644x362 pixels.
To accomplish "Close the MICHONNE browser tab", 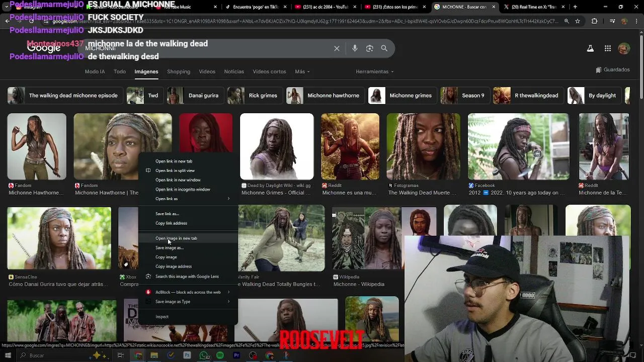I will tap(493, 7).
